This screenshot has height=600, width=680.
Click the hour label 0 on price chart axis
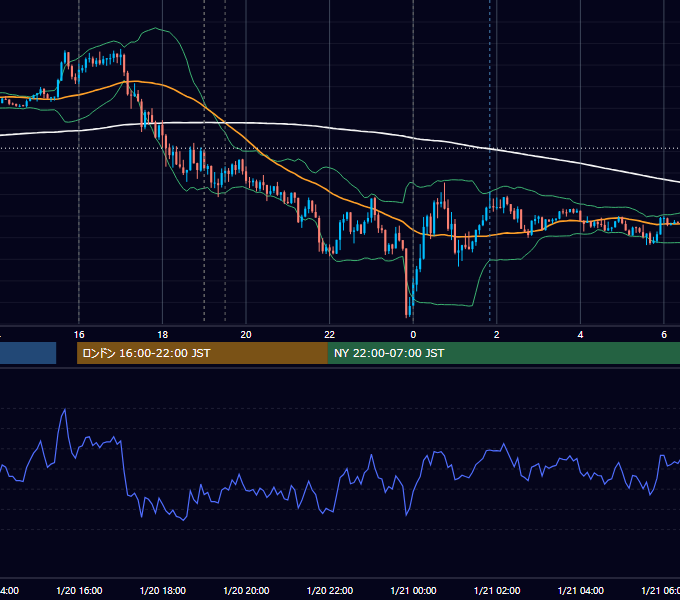coord(413,335)
